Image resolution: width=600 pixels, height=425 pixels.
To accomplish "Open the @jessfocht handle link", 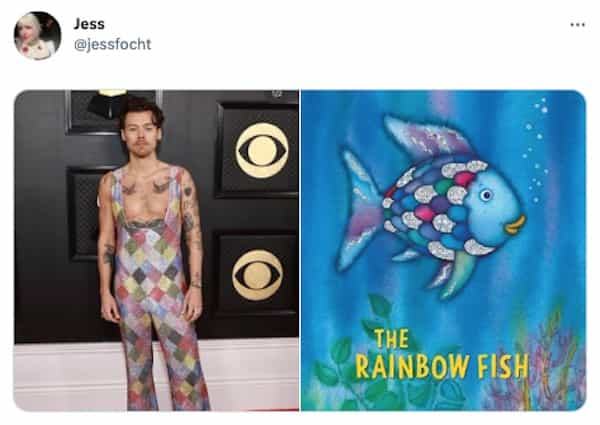I will tap(112, 45).
